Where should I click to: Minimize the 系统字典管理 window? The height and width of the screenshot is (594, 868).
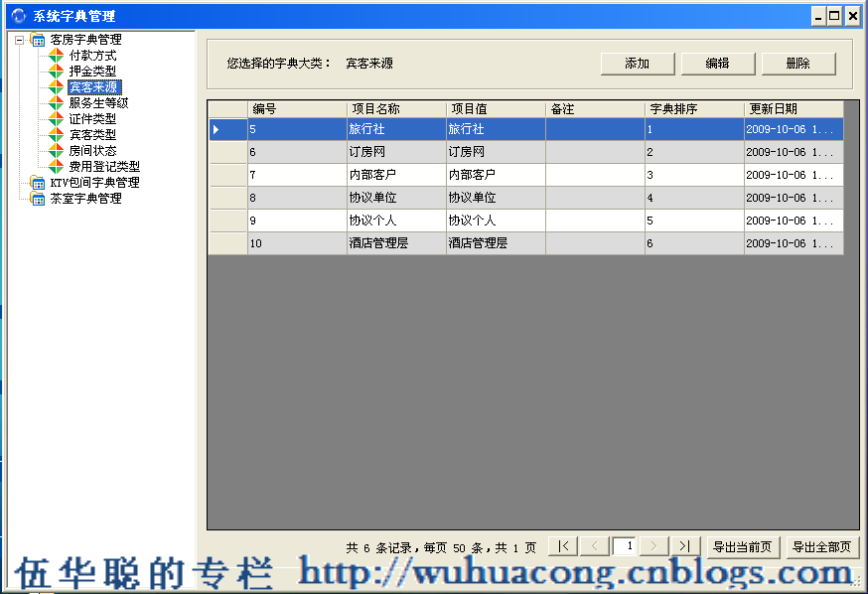coord(818,16)
